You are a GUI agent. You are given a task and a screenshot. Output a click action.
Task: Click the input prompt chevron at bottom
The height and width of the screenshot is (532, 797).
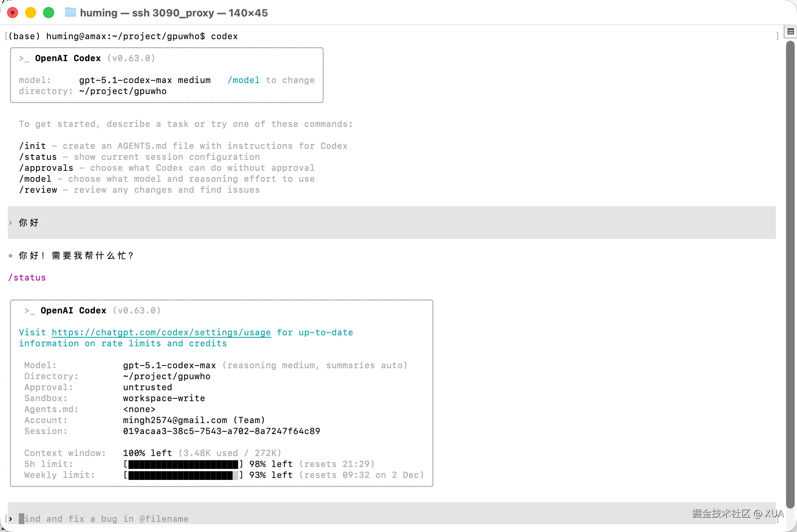coord(11,519)
